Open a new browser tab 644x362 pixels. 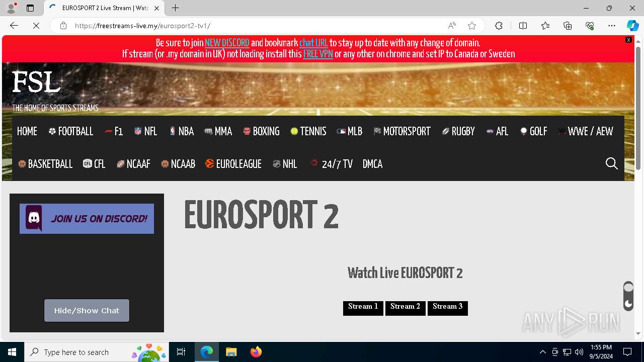175,8
